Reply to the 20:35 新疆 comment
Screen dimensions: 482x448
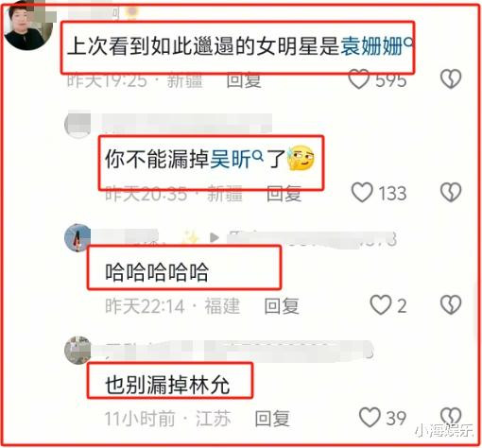tap(284, 193)
